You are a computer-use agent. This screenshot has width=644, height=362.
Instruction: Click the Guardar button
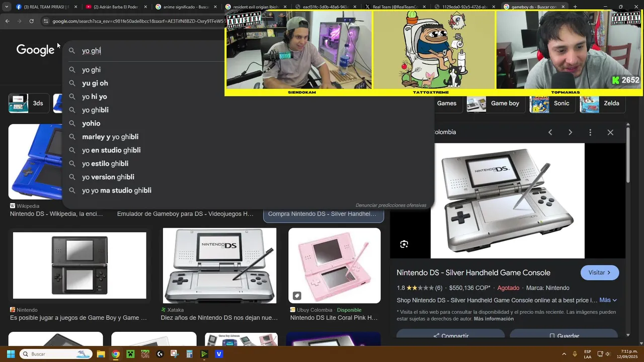[563, 334]
